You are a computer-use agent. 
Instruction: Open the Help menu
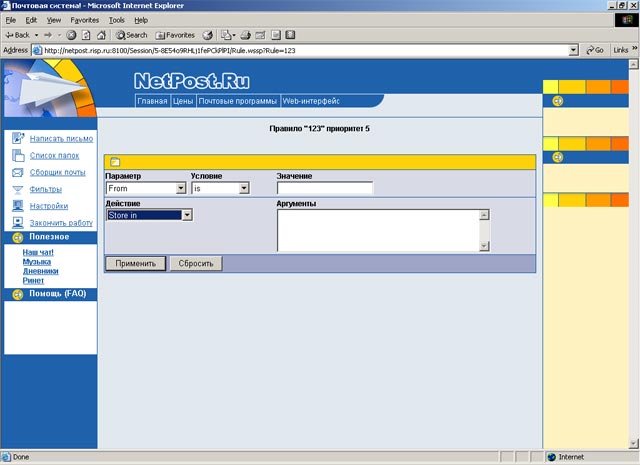pos(141,20)
